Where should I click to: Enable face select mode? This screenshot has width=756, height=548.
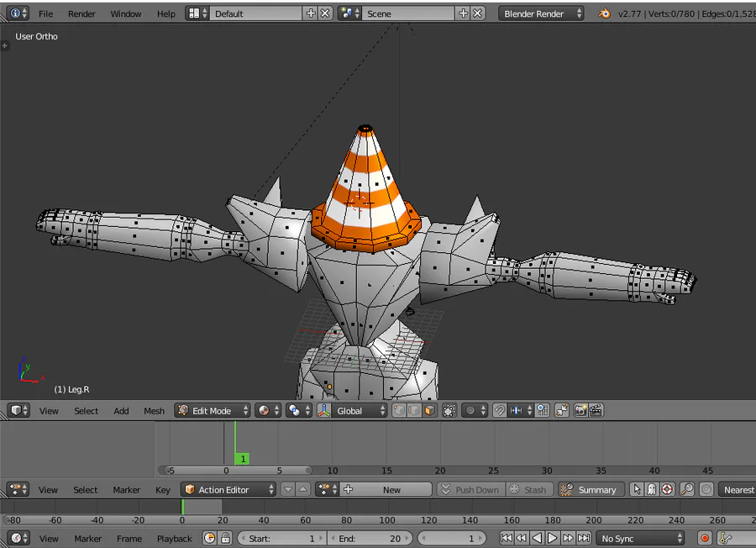429,410
